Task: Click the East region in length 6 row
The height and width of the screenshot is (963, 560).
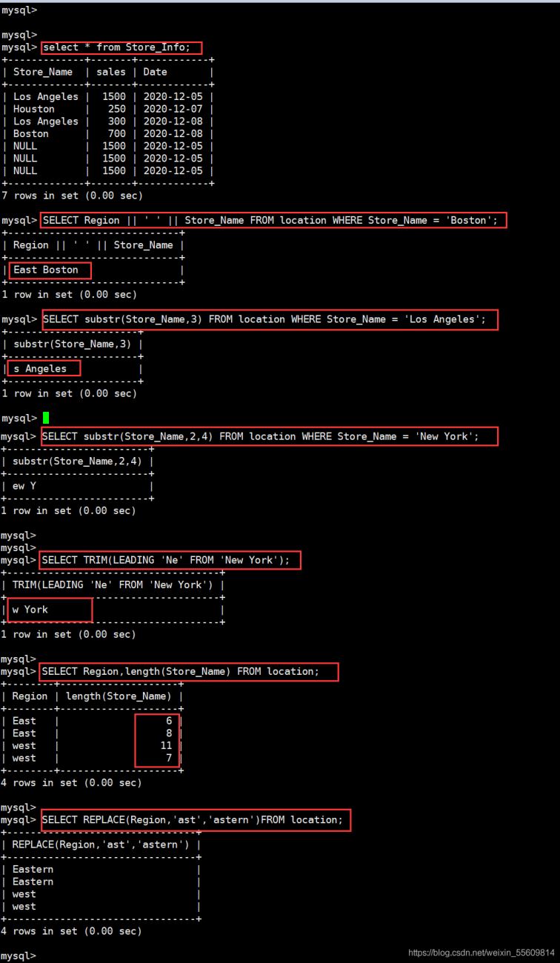Action: (24, 721)
